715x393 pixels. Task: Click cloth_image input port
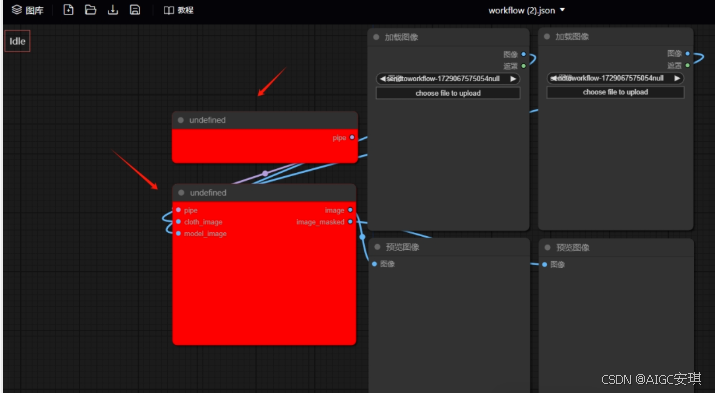tap(178, 222)
